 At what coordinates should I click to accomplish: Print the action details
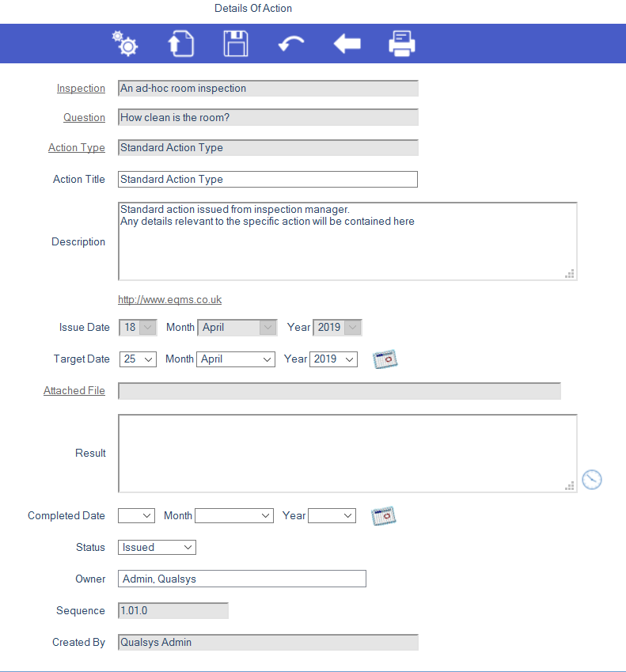click(x=402, y=44)
